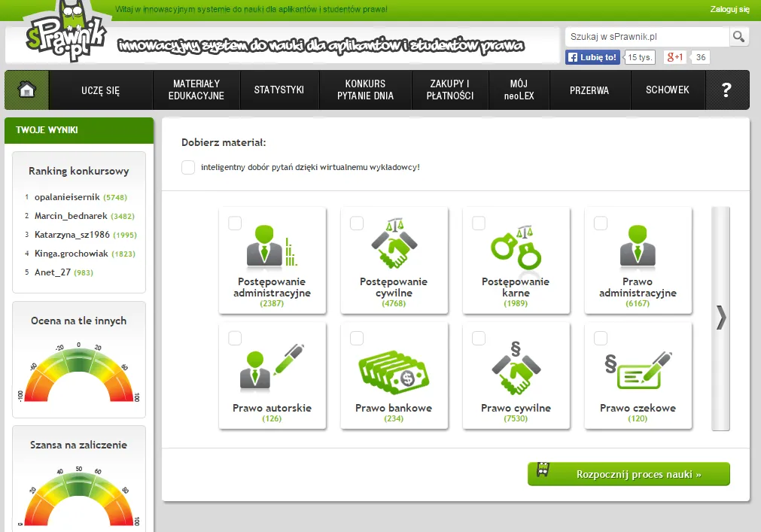
Task: Open the STATYSTYKI menu item
Action: tap(279, 90)
